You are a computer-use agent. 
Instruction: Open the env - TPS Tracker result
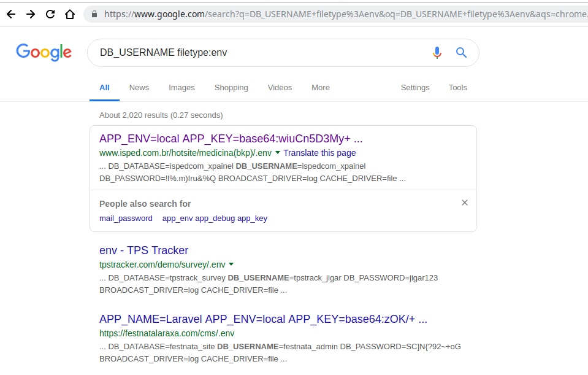point(143,250)
